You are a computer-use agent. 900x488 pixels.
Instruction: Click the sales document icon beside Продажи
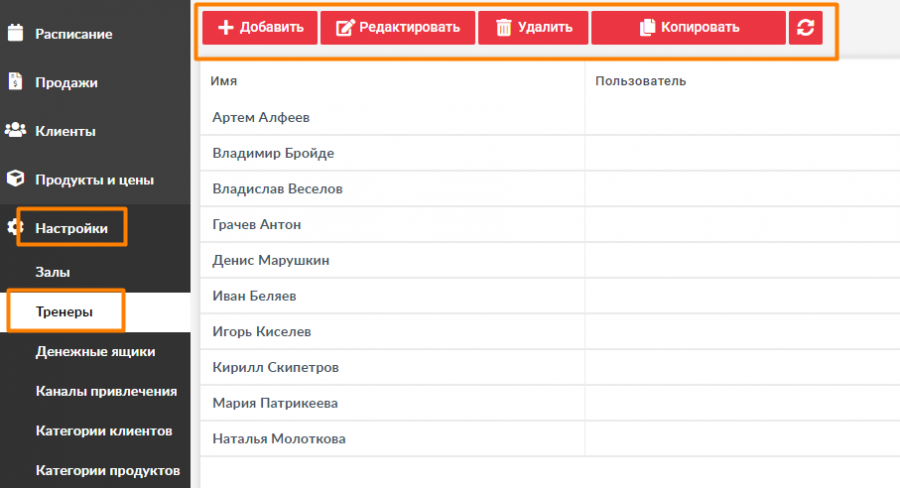click(x=15, y=82)
